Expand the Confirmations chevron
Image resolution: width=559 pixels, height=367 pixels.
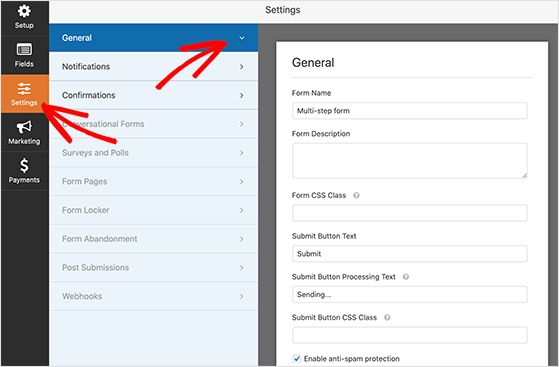pyautogui.click(x=242, y=96)
